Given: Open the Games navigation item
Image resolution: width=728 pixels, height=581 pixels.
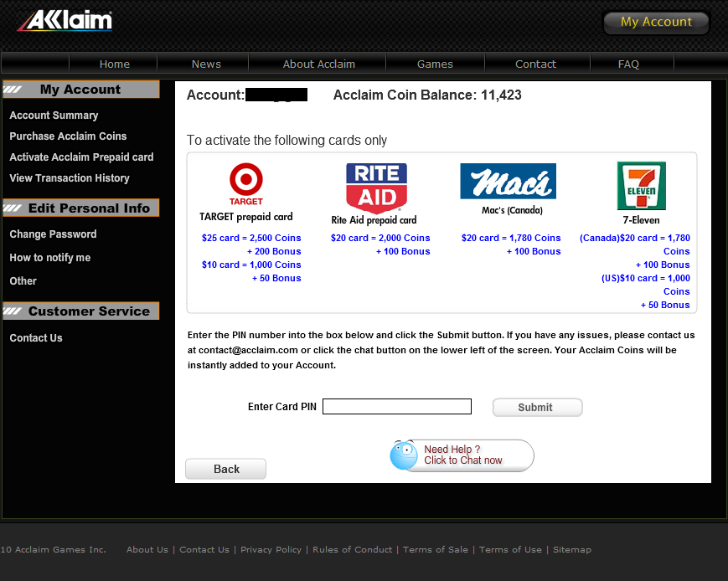Looking at the screenshot, I should tap(435, 64).
